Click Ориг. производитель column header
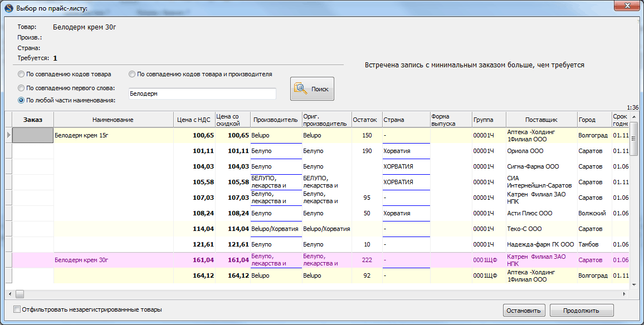This screenshot has height=325, width=644. coord(326,120)
